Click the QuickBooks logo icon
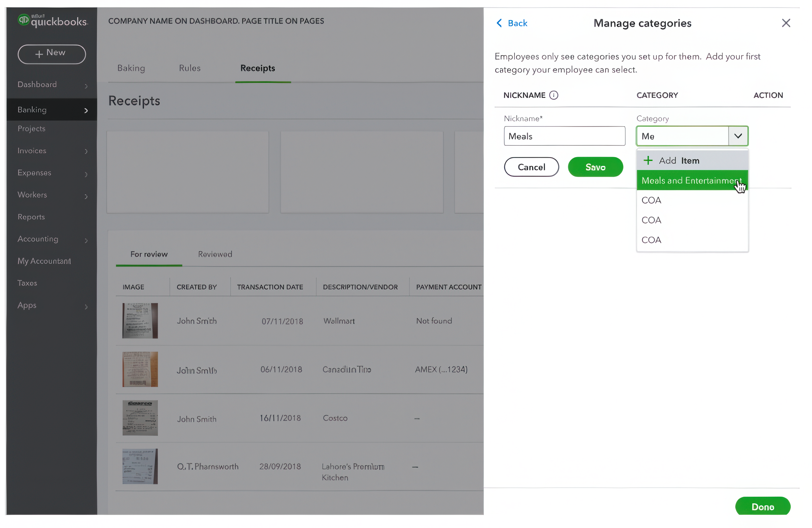This screenshot has height=528, width=812. 24,20
